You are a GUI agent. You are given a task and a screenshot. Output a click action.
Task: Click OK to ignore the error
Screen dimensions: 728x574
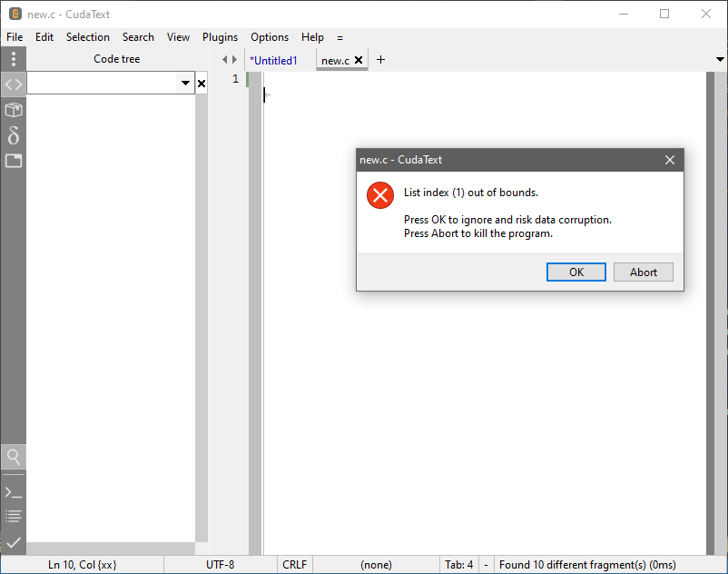(576, 272)
